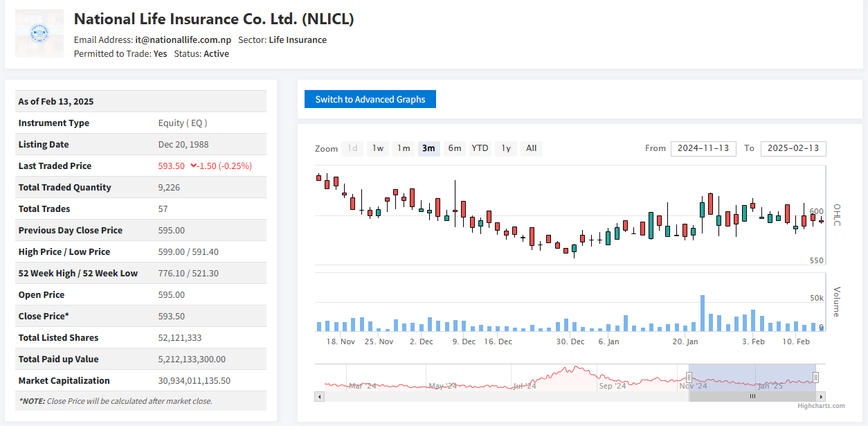
Task: Click the Previous Day Close Price label
Action: click(x=71, y=231)
